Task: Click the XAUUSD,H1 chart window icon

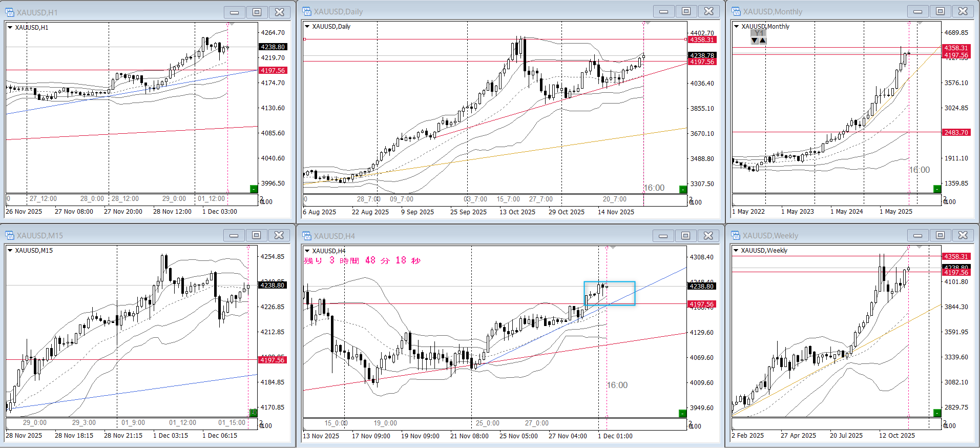Action: (10, 12)
